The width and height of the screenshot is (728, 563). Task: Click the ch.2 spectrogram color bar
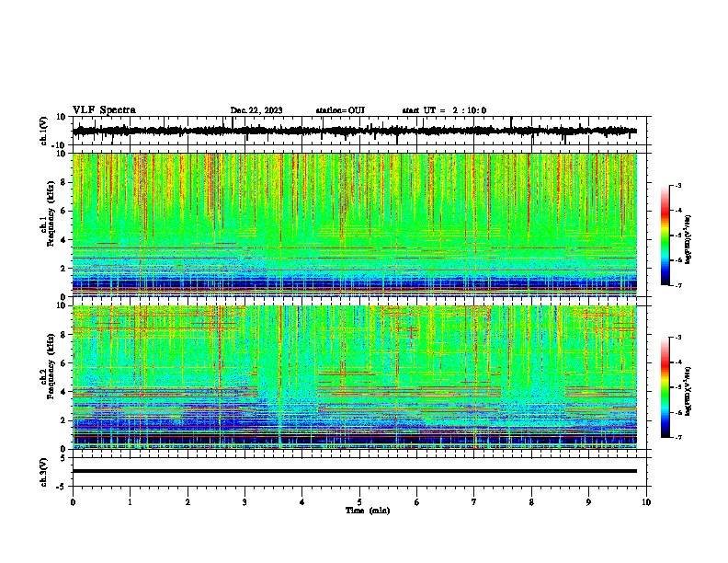coord(665,387)
